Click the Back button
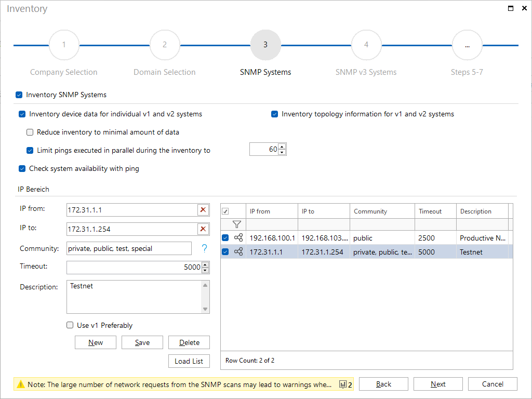 (383, 384)
